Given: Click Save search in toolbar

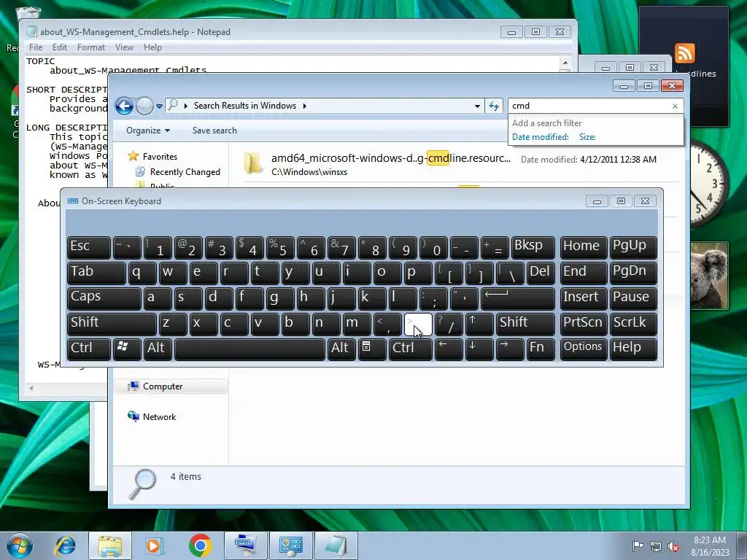Looking at the screenshot, I should click(214, 131).
